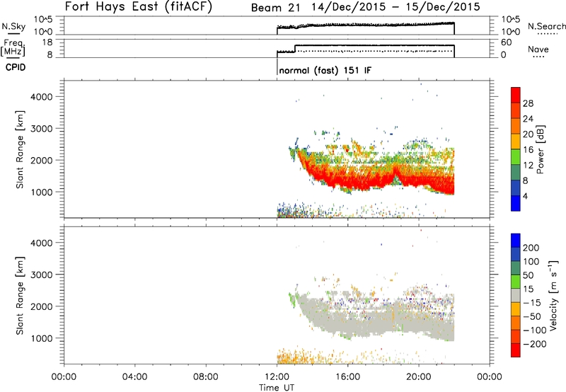Click the '200' velocity scale value
The width and height of the screenshot is (566, 392).
coord(531,248)
